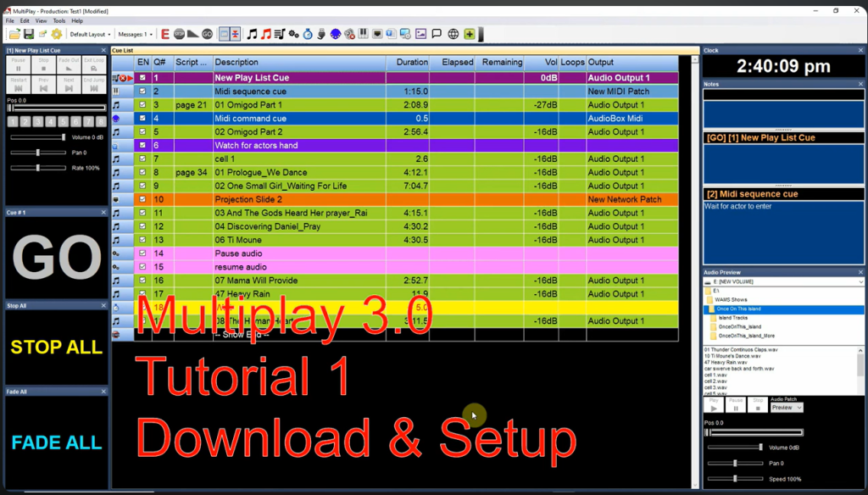The width and height of the screenshot is (868, 495).
Task: Click the globe network cue icon
Action: 453,35
